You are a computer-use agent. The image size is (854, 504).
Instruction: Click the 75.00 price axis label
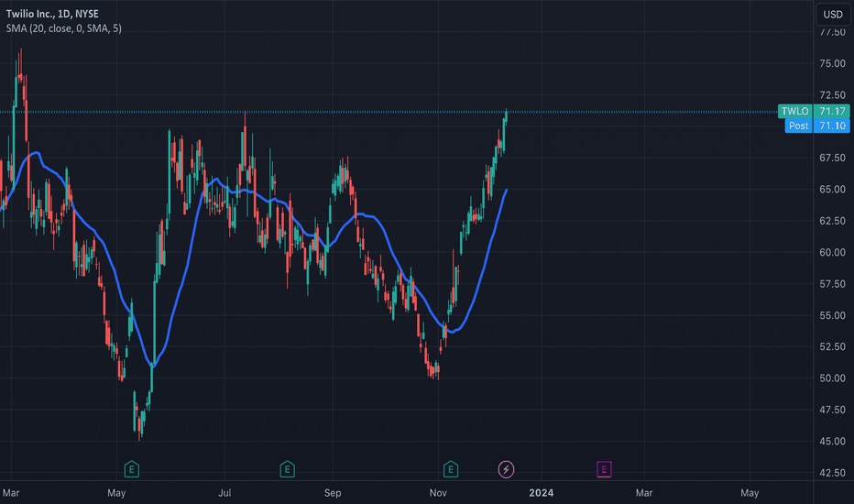(x=832, y=64)
